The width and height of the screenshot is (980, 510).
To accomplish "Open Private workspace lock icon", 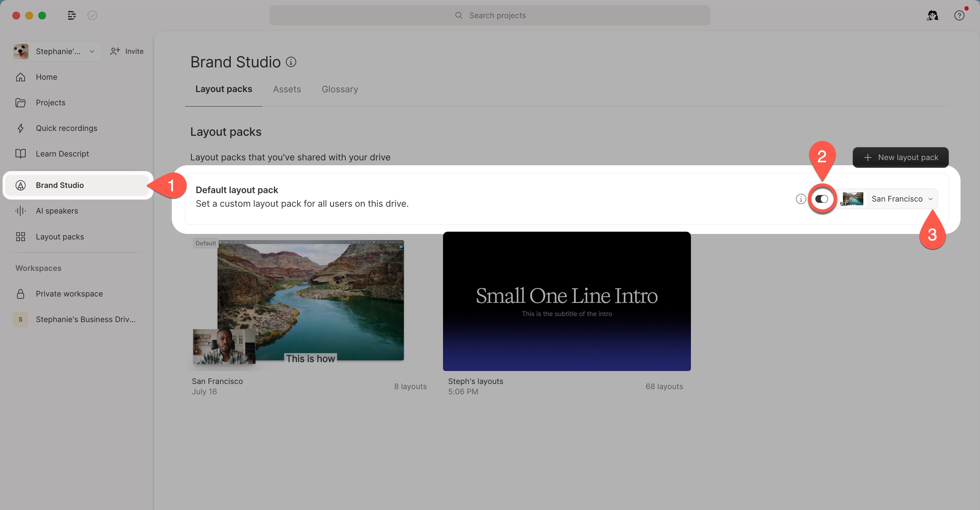I will (20, 294).
